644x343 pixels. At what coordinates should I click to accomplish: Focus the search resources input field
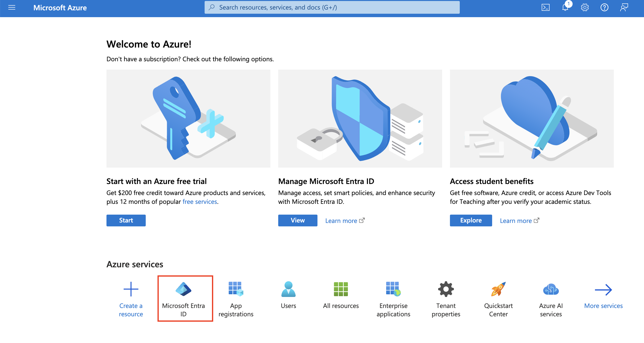point(332,8)
